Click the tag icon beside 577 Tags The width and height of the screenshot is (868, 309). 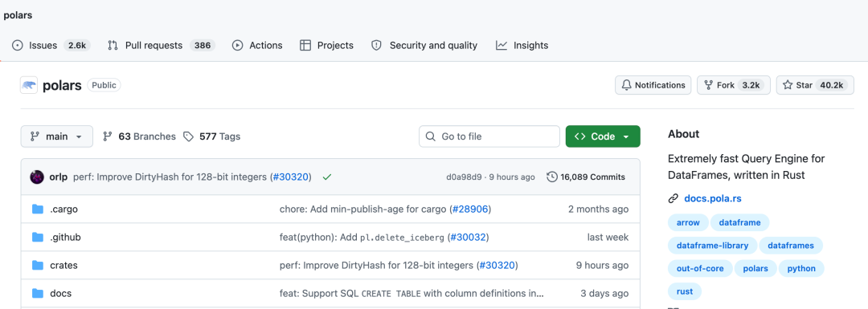point(189,136)
